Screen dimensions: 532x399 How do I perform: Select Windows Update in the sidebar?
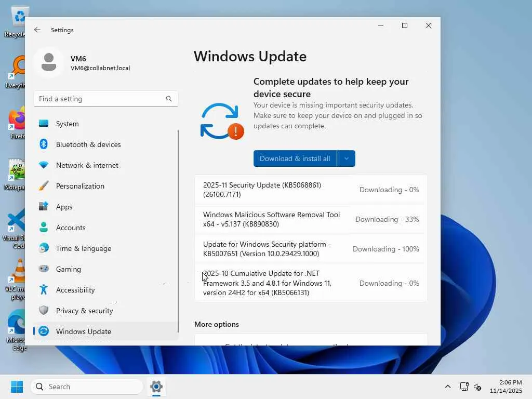(105, 331)
